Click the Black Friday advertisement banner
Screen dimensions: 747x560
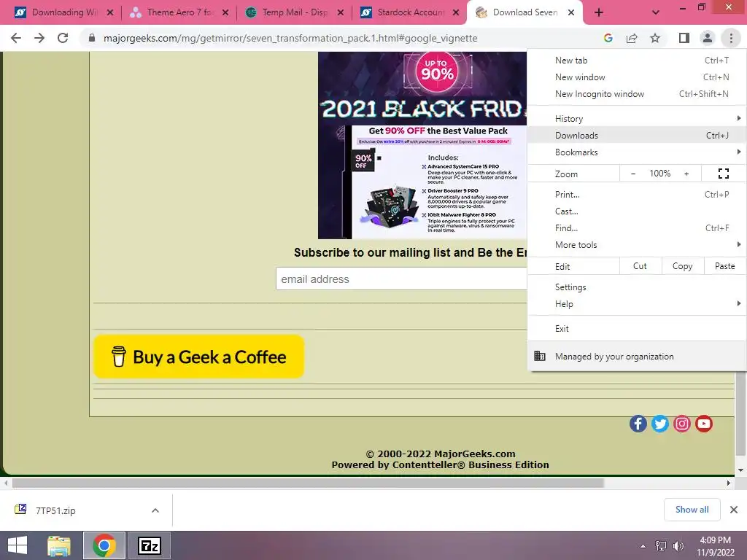coord(422,145)
